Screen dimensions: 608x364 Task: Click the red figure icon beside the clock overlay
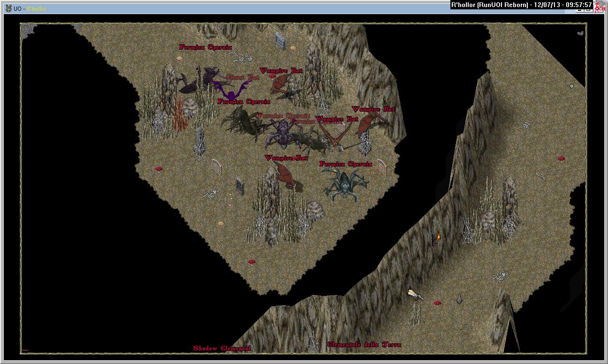[600, 7]
